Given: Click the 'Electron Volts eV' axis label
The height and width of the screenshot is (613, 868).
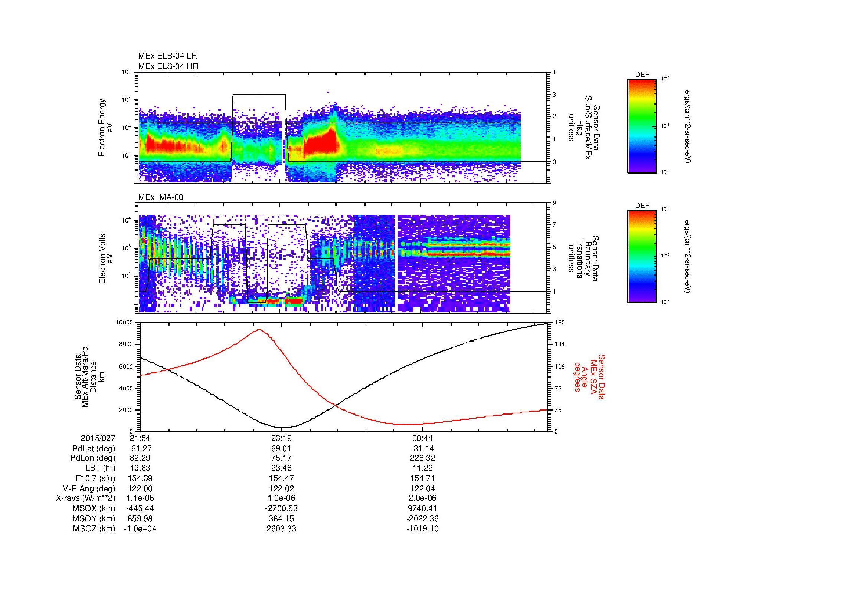Looking at the screenshot, I should point(106,259).
